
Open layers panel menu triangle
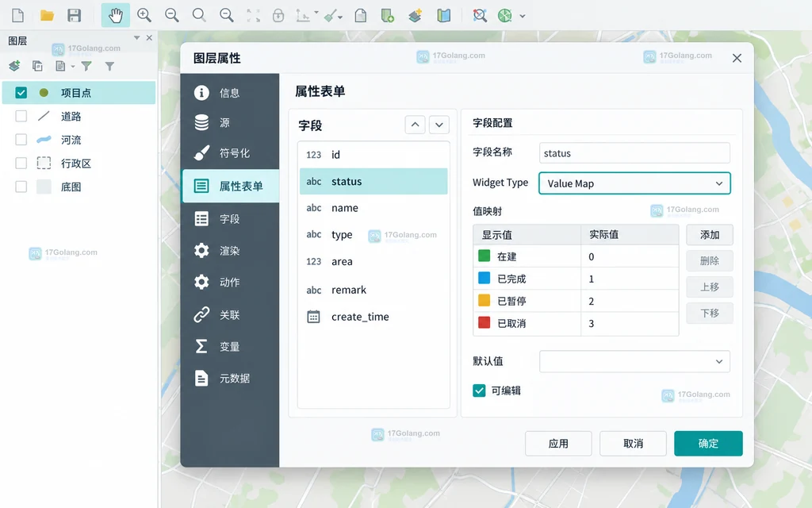click(136, 38)
